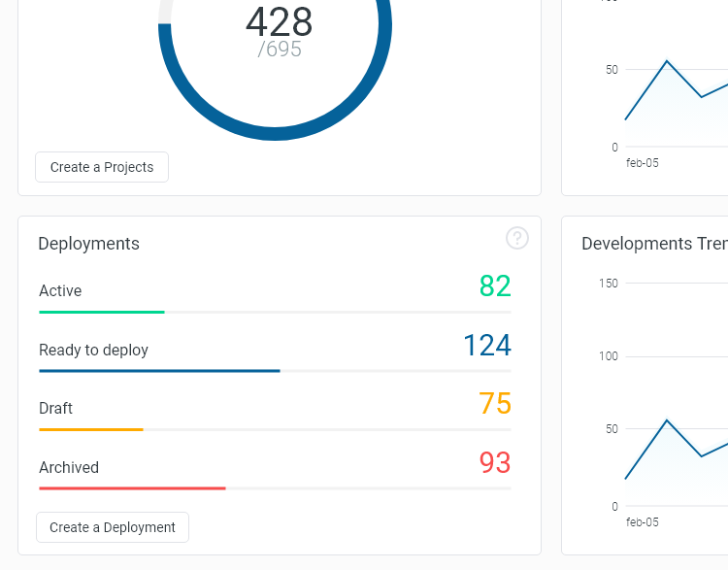Click the orange Draft progress bar

pyautogui.click(x=91, y=429)
